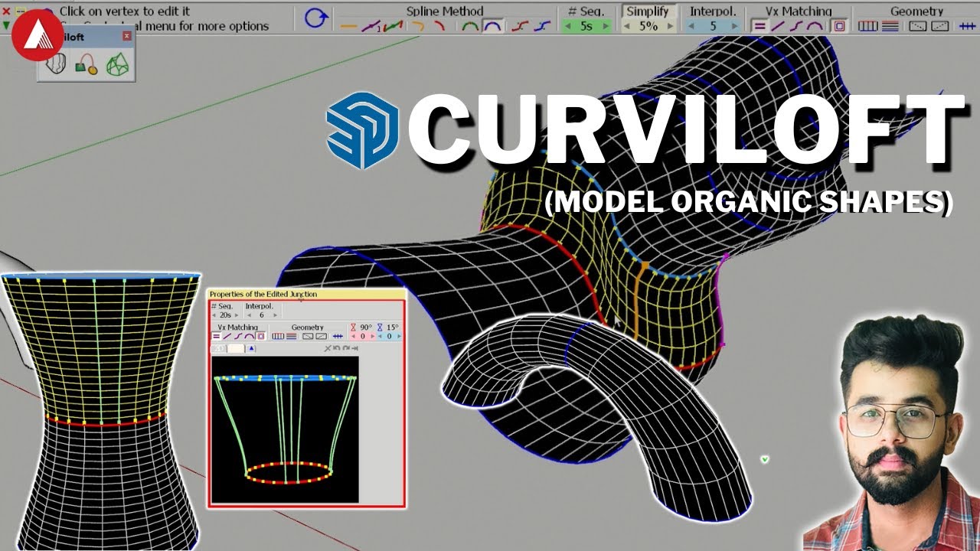Toggle vertical-bars Geometry option in top toolbar
This screenshot has height=551, width=980.
pyautogui.click(x=868, y=26)
